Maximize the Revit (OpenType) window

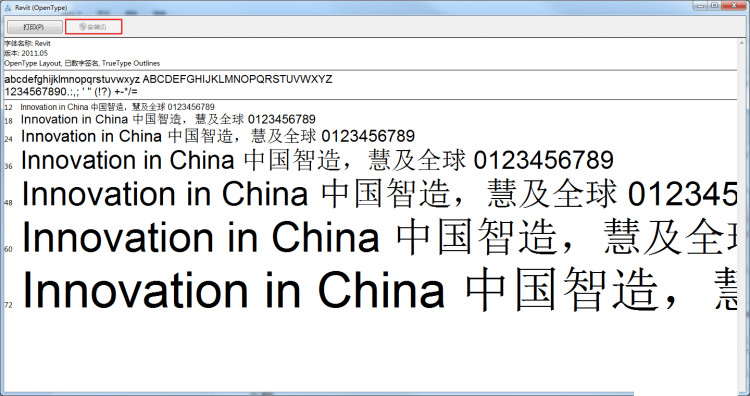[714, 5]
